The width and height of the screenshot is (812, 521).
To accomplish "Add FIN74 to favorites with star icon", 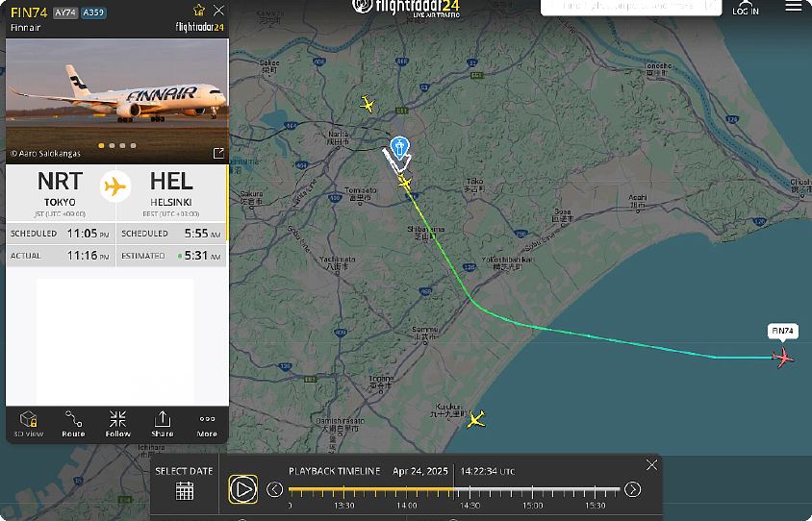I will click(199, 11).
